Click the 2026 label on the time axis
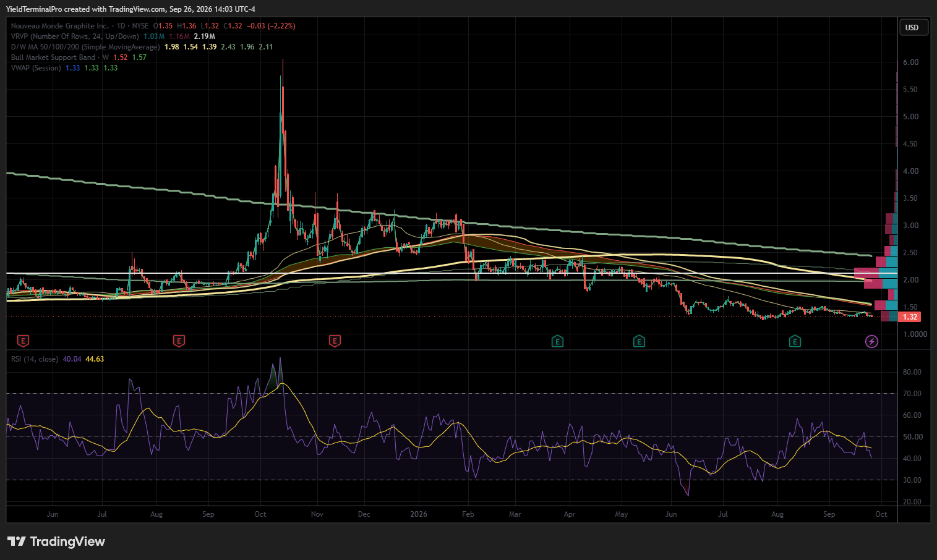The width and height of the screenshot is (937, 560). point(419,514)
